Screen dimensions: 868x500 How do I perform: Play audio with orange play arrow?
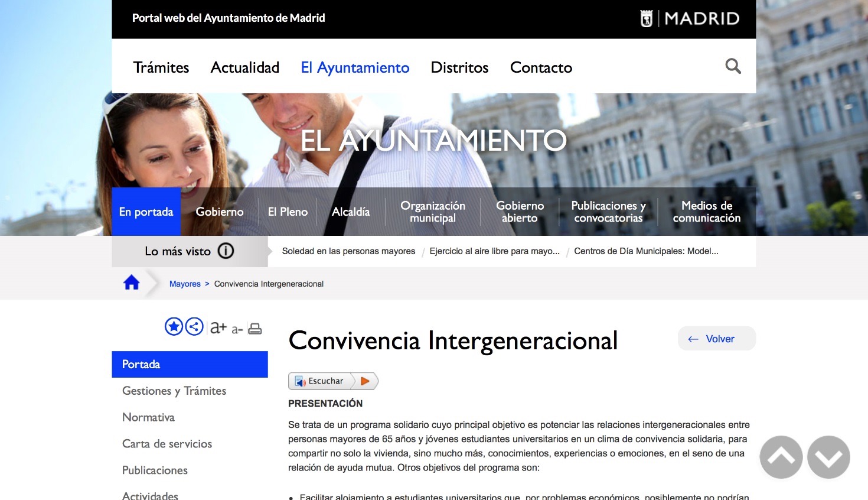coord(365,381)
